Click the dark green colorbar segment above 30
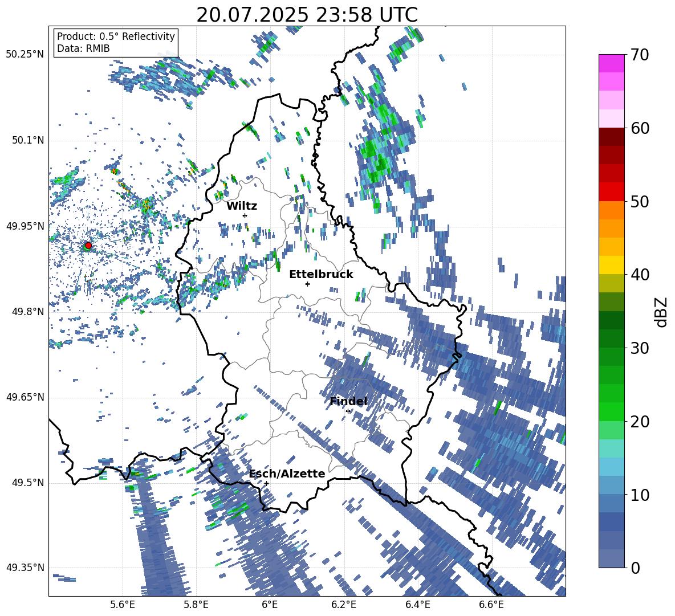 click(x=611, y=320)
